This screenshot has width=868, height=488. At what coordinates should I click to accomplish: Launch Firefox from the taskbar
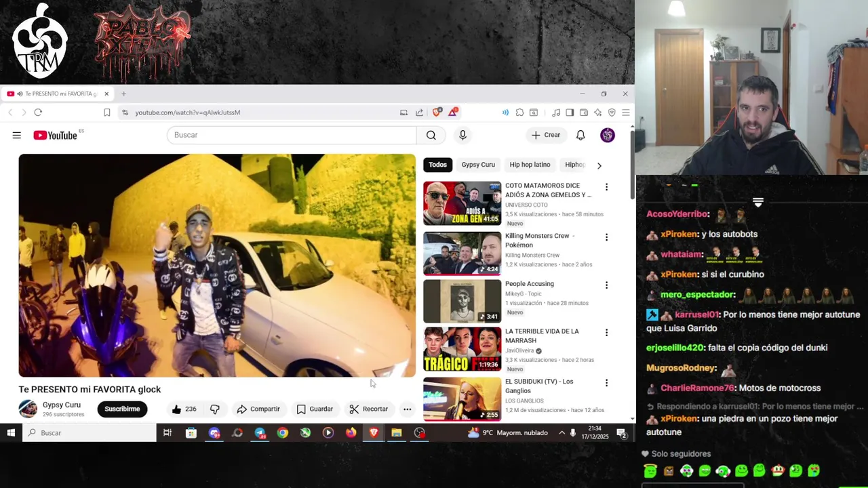click(x=351, y=432)
